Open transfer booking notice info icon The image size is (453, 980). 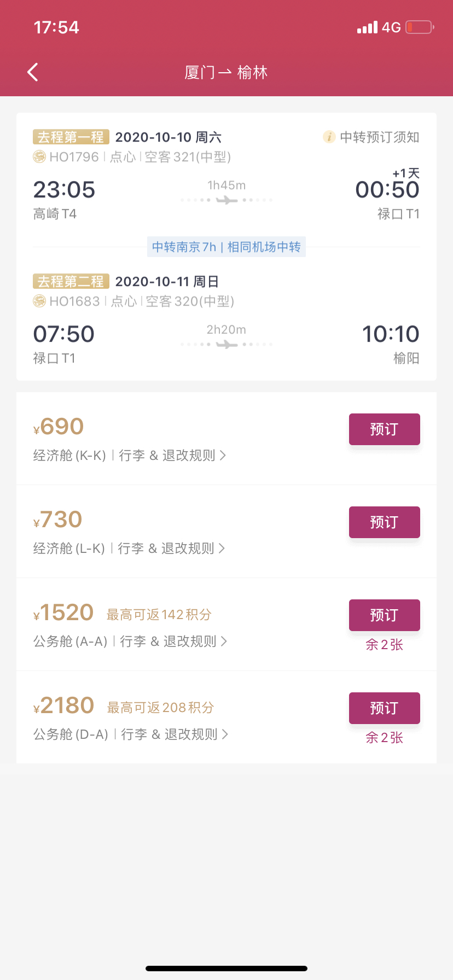click(x=329, y=137)
